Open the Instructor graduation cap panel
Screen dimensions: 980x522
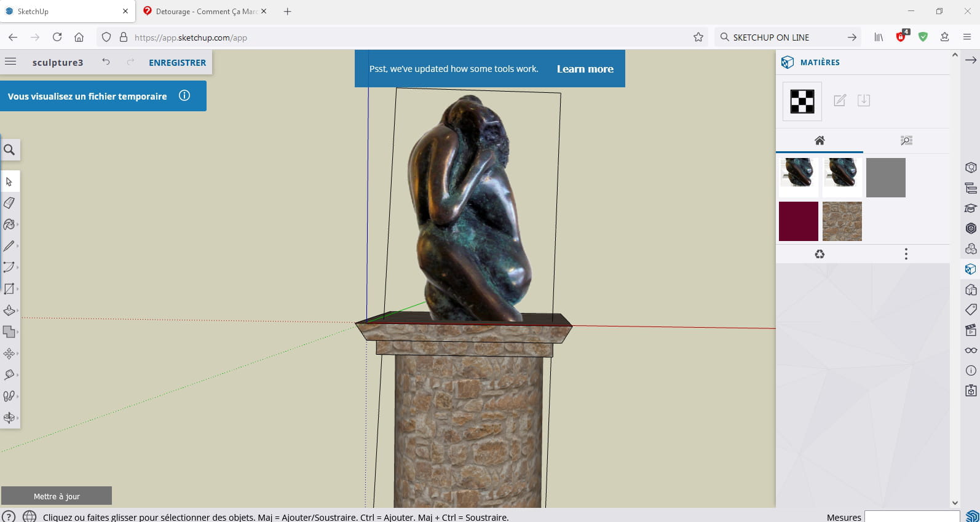[x=971, y=208]
